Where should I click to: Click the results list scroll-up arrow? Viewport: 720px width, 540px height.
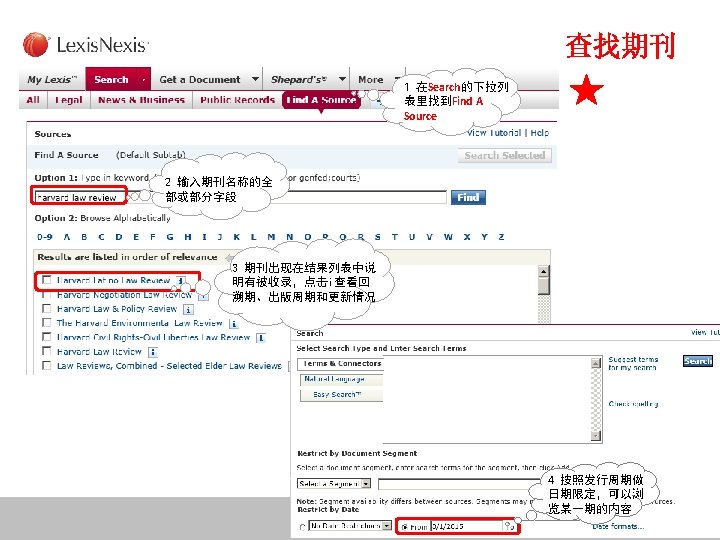[544, 271]
